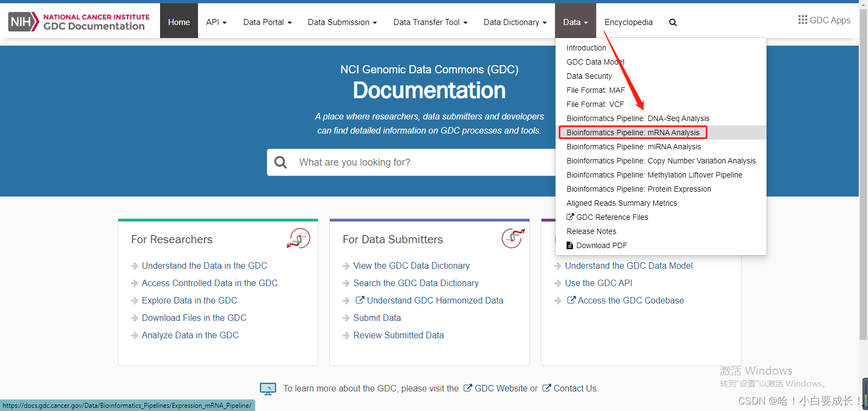This screenshot has width=868, height=411.
Task: Open the Encyclopedia page
Action: point(629,22)
